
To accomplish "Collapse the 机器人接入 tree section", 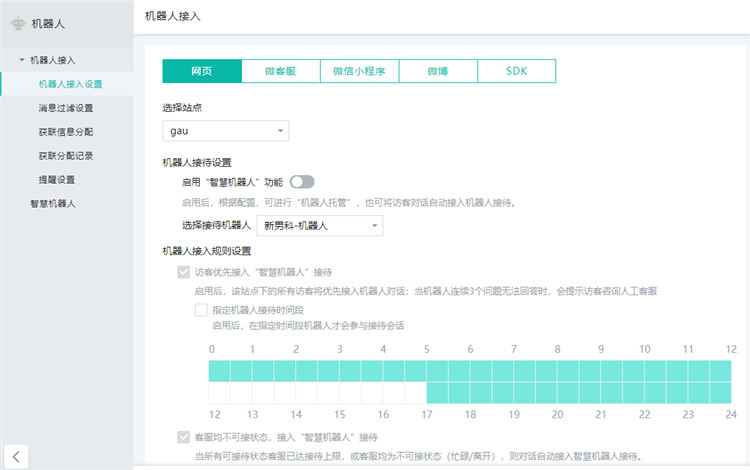I will click(22, 60).
